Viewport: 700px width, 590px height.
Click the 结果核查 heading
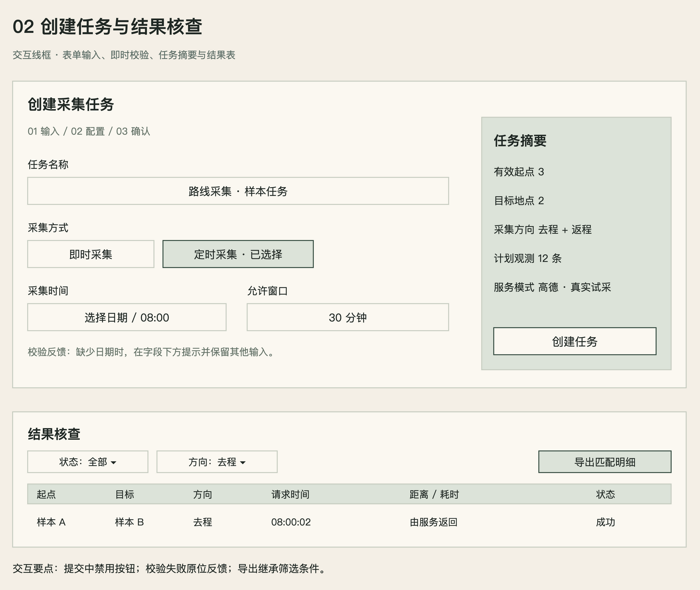tap(54, 434)
